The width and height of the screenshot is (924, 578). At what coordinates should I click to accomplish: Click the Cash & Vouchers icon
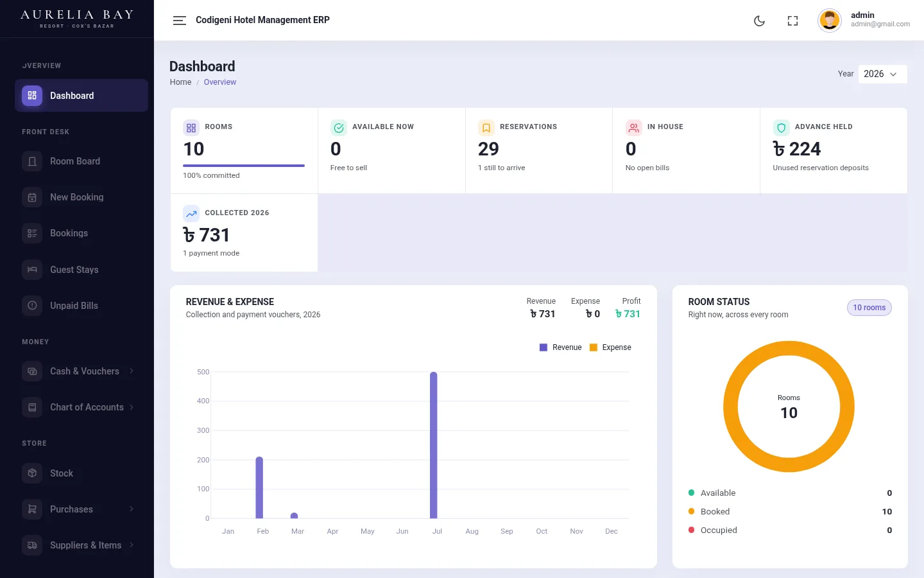coord(32,371)
